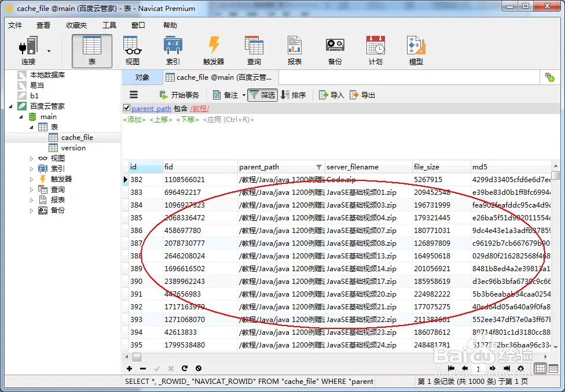565x392 pixels.
Task: Open the 计划 (Schedule) toolbar icon
Action: coord(375,51)
